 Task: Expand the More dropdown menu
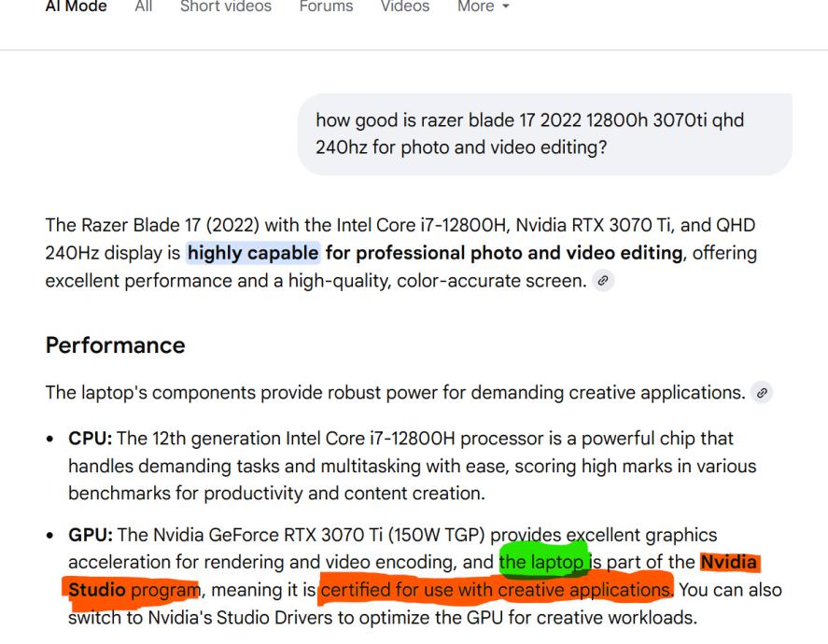point(484,7)
